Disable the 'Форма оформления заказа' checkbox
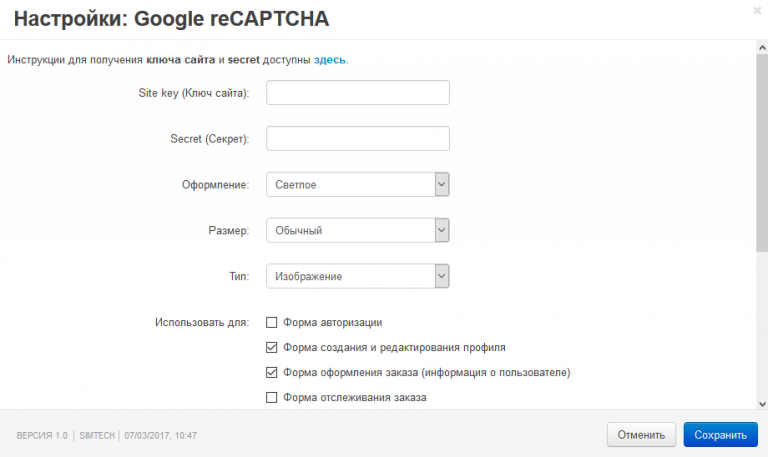768x457 pixels. (271, 373)
